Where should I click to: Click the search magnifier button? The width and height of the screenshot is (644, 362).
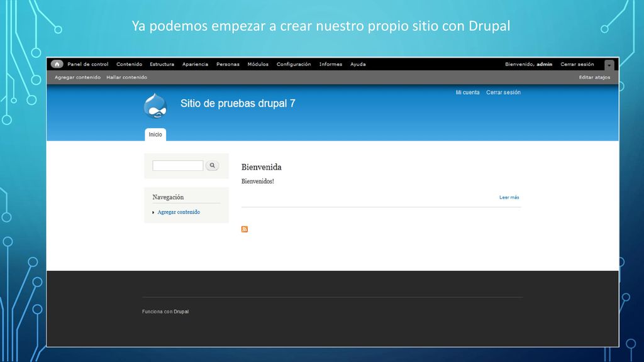click(x=213, y=165)
